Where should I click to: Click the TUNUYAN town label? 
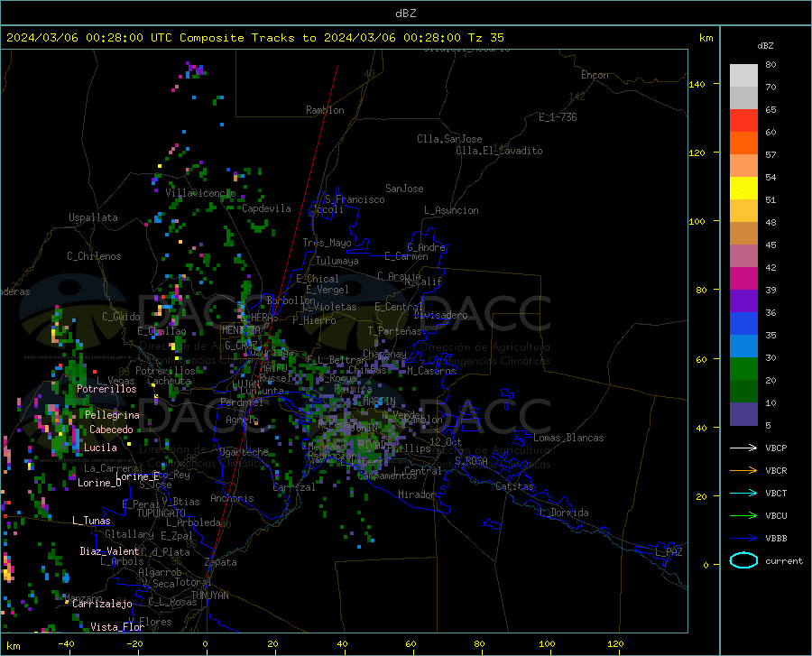pyautogui.click(x=209, y=596)
